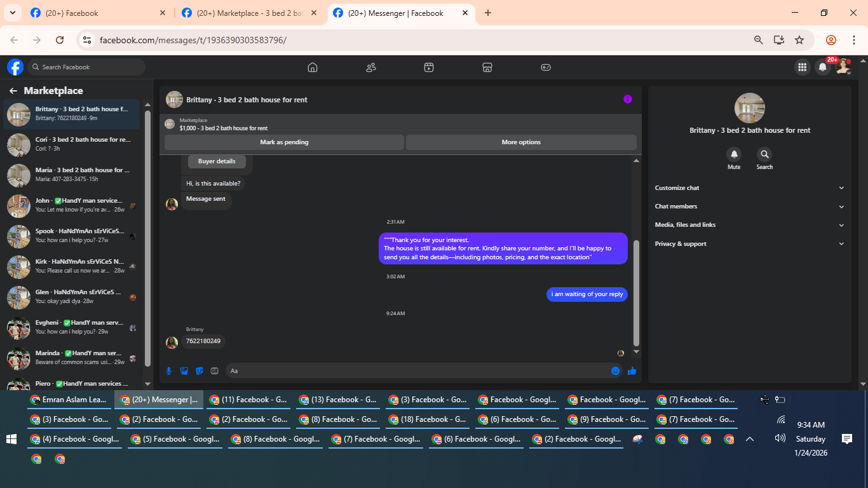Show hidden system tray icons
868x488 pixels.
[750, 438]
